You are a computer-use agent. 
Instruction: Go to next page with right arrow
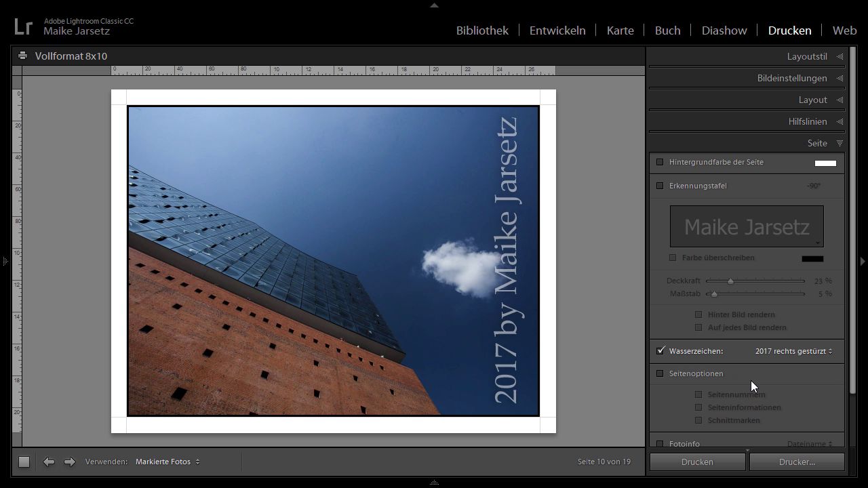[69, 462]
